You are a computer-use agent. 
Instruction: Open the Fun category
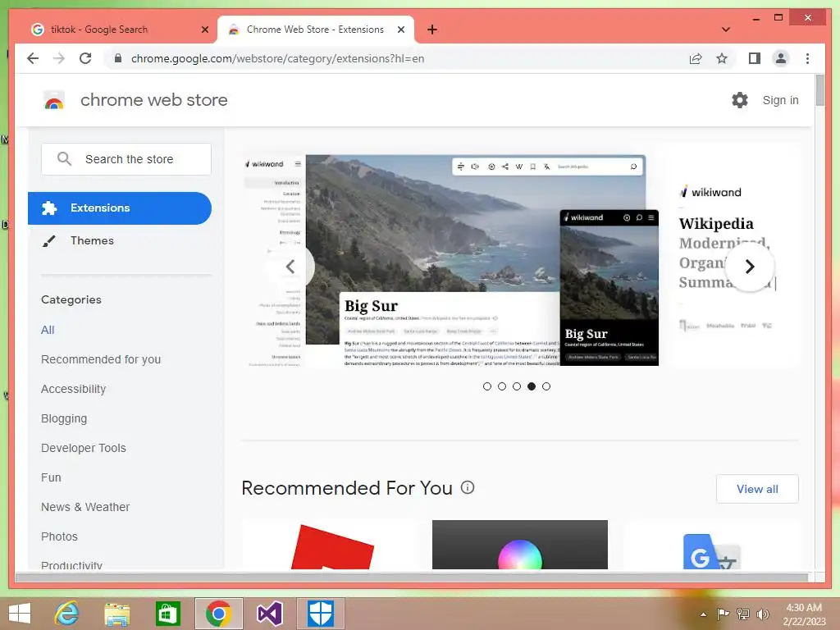click(51, 477)
